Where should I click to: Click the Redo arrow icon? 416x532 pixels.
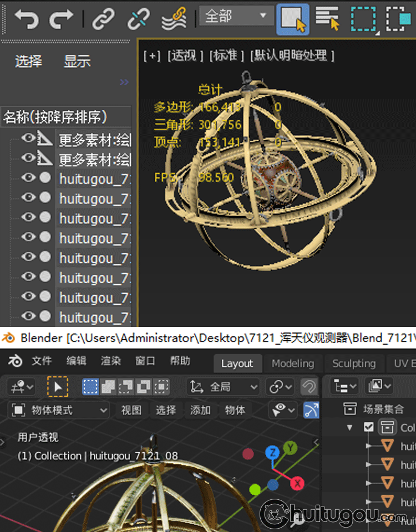click(60, 19)
